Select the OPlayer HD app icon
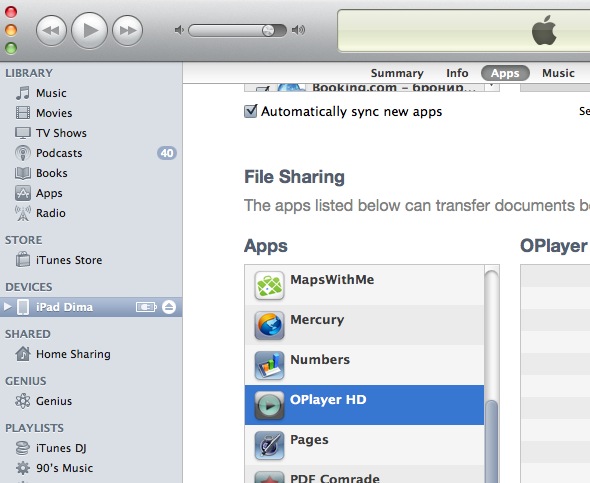The image size is (590, 483). pyautogui.click(x=269, y=405)
